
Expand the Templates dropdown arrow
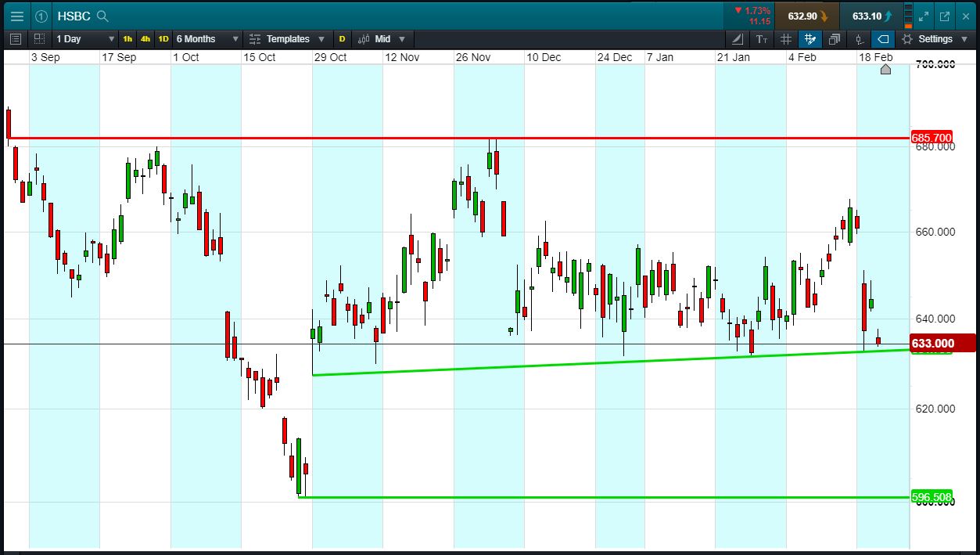[323, 38]
